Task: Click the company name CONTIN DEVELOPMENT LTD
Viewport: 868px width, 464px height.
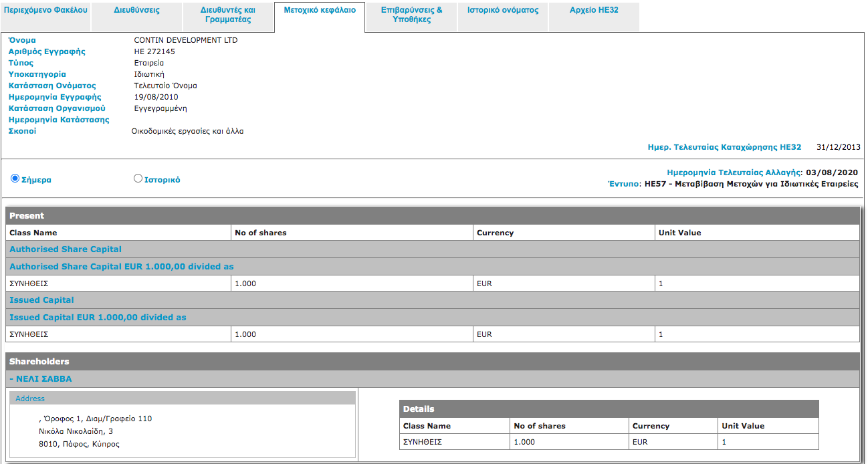Action: click(x=186, y=40)
